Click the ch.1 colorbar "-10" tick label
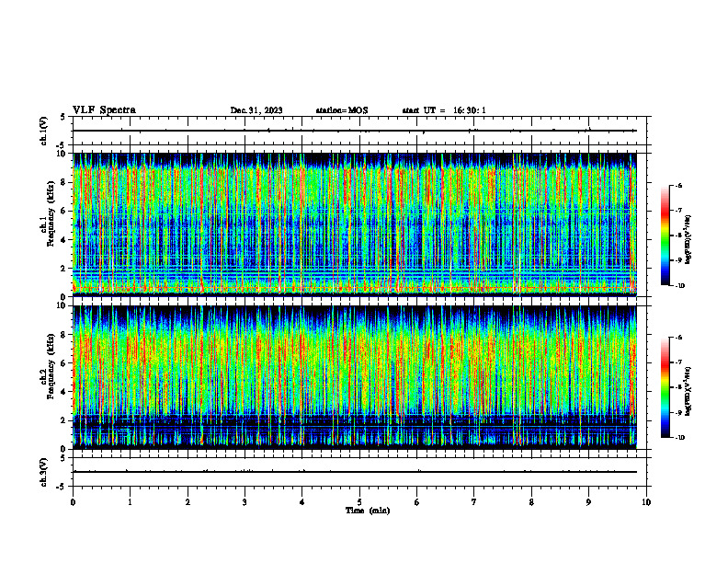Screen dimensions: 728x563 pyautogui.click(x=680, y=286)
